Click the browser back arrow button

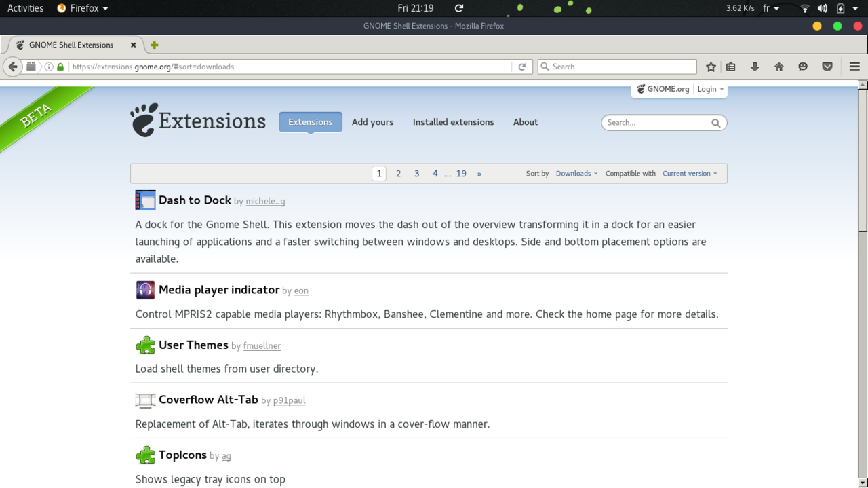coord(13,67)
